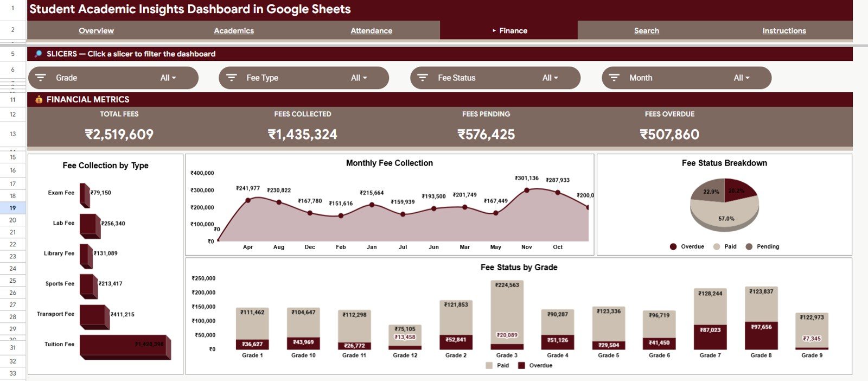868x381 pixels.
Task: Click the Overdue legend swatch in pie chart
Action: coord(673,246)
